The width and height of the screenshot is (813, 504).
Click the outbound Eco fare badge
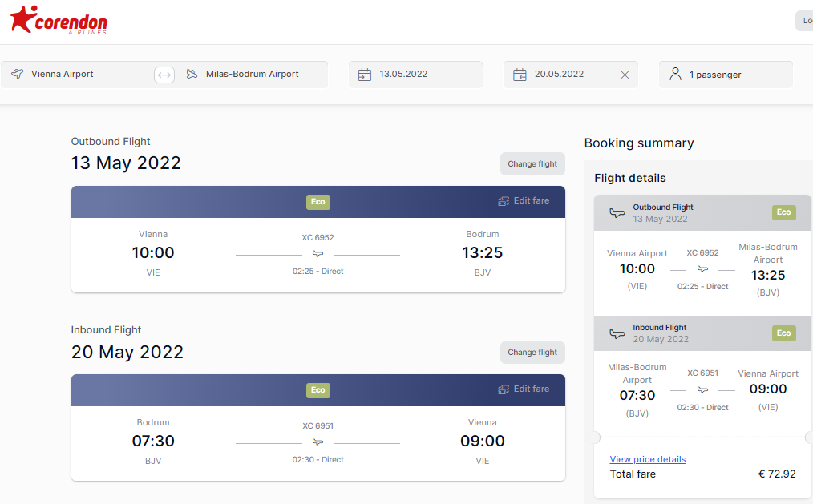pos(318,202)
